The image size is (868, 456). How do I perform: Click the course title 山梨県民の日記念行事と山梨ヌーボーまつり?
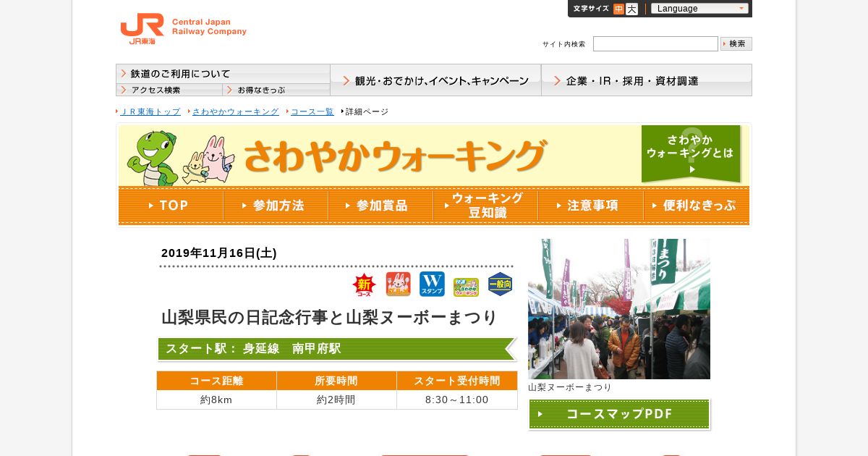(x=330, y=317)
